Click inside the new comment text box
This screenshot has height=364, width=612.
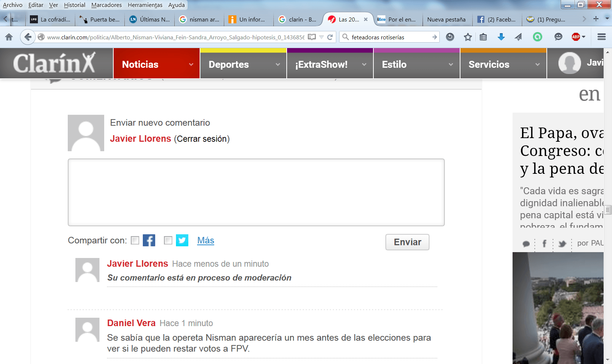(x=256, y=192)
